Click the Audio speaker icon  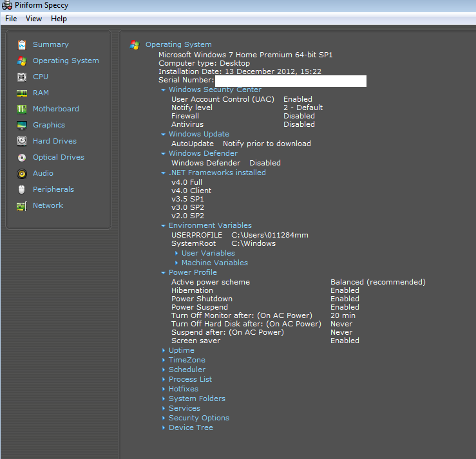click(x=22, y=174)
